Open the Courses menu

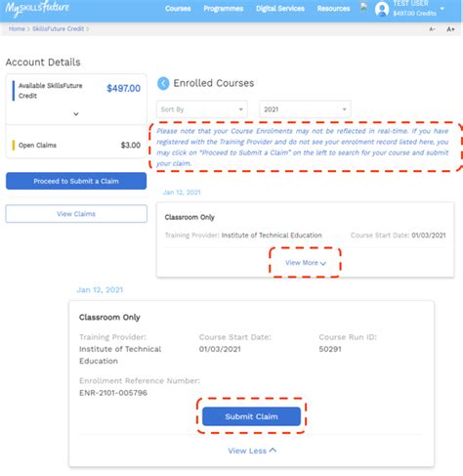(x=178, y=9)
